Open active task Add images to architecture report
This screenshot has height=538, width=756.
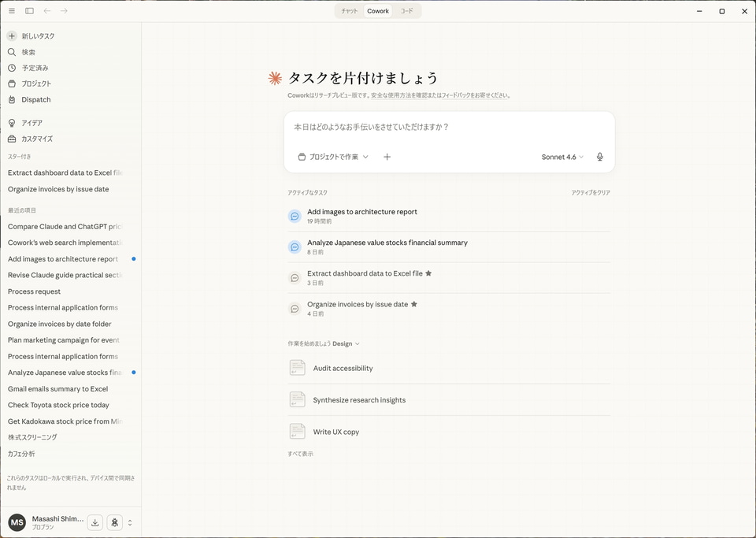[449, 216]
